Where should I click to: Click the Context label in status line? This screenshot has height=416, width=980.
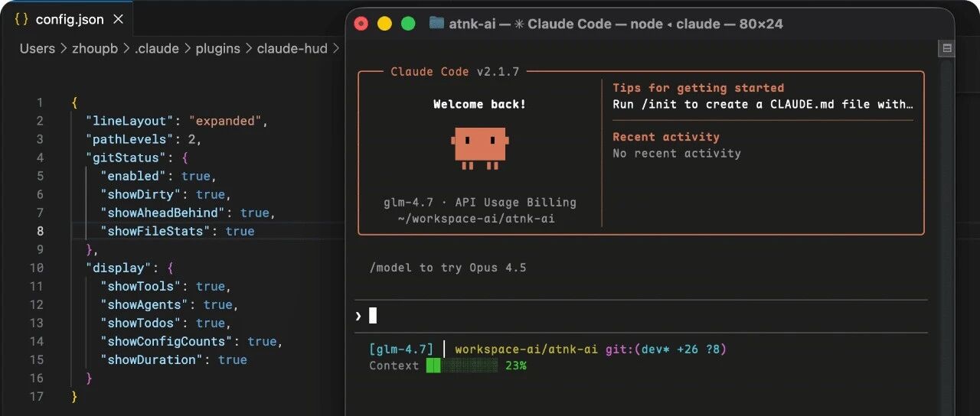tap(394, 366)
